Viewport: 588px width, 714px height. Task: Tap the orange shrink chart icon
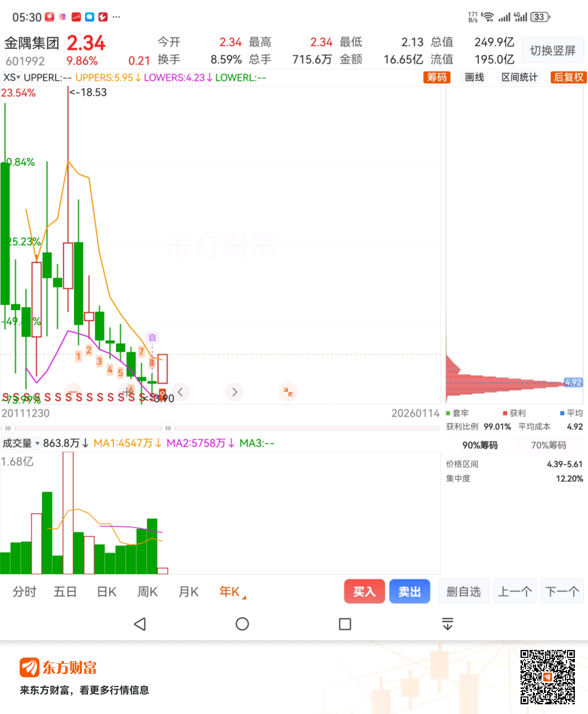(288, 392)
